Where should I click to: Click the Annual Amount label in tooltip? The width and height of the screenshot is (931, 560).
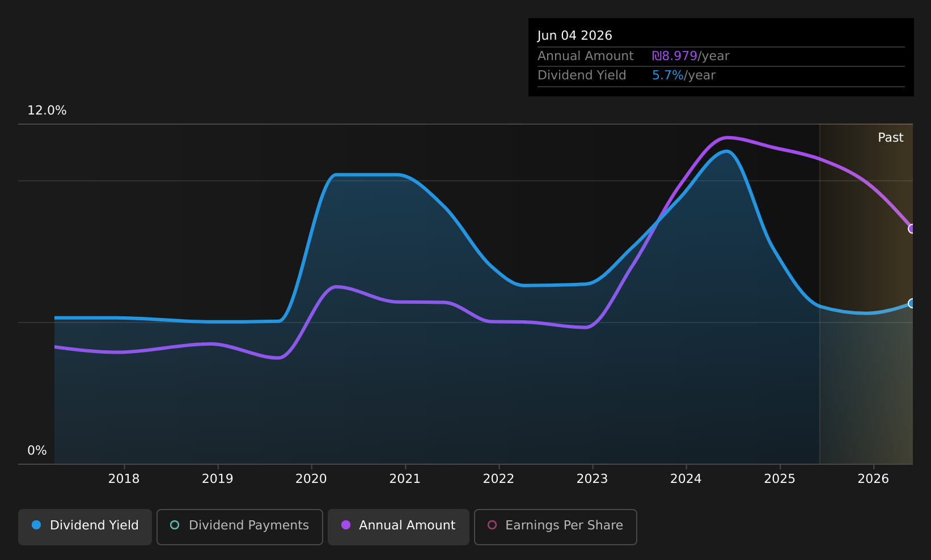(x=586, y=56)
